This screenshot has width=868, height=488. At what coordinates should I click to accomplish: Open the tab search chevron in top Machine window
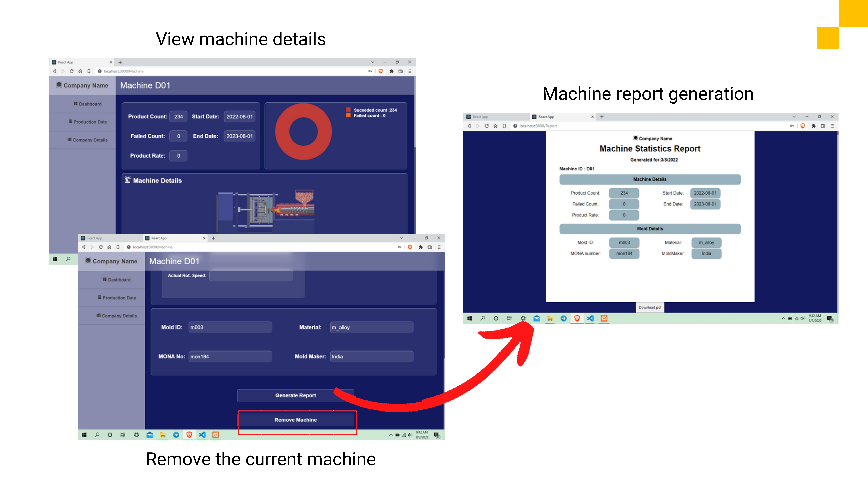pos(372,62)
